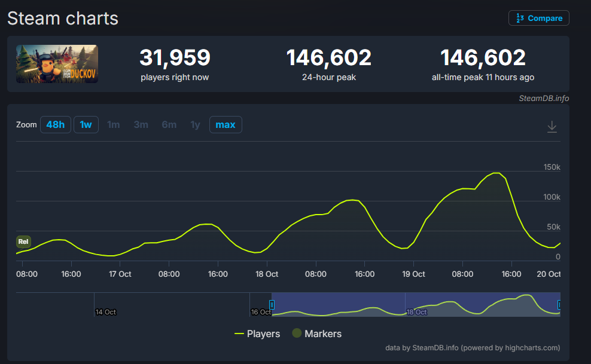Click the green Rel release marker on chart

coord(23,241)
